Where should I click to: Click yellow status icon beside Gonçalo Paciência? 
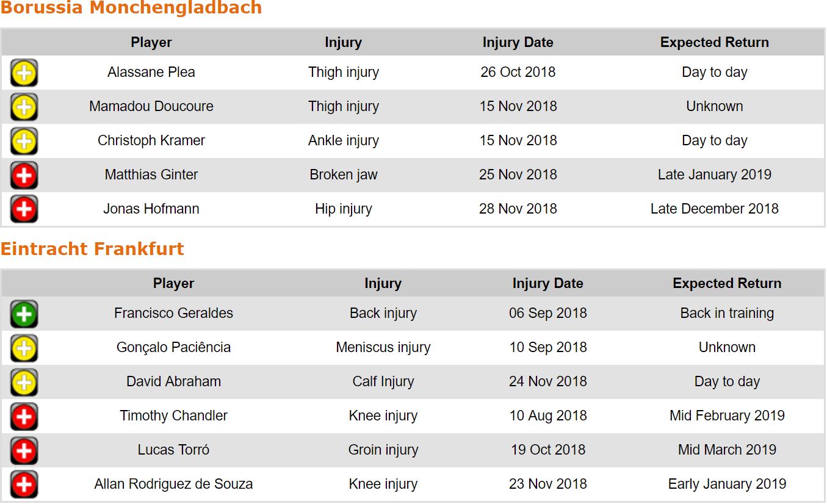[24, 348]
